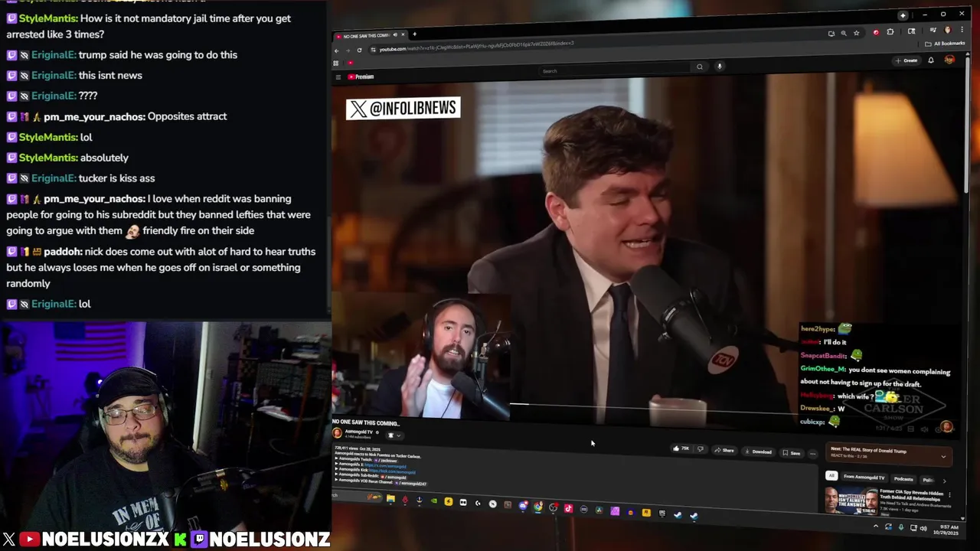Show more filter chips with right chevron

pyautogui.click(x=944, y=481)
